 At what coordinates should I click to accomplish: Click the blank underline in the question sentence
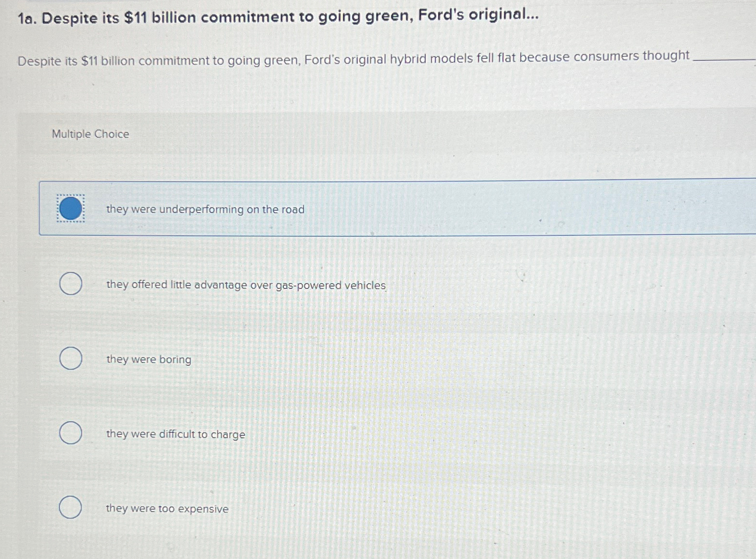[x=722, y=59]
